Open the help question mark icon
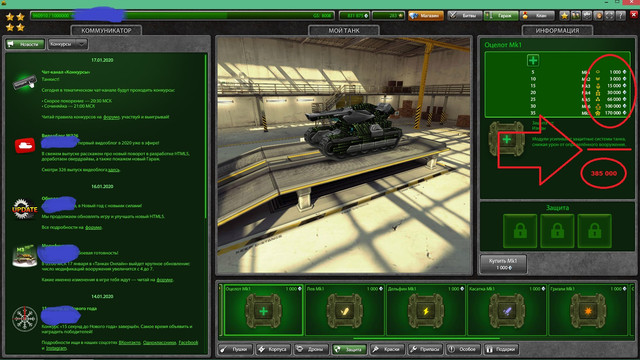Image resolution: width=640 pixels, height=360 pixels. pyautogui.click(x=620, y=16)
